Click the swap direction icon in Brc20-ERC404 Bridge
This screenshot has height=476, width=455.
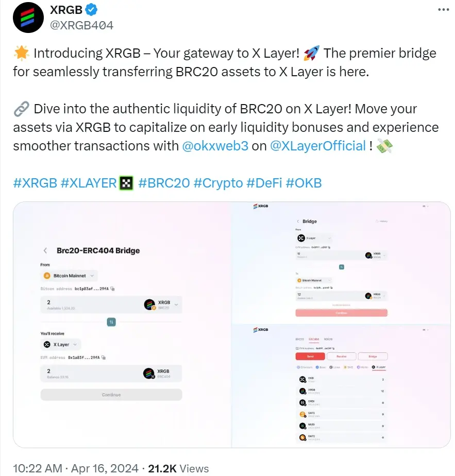click(111, 322)
